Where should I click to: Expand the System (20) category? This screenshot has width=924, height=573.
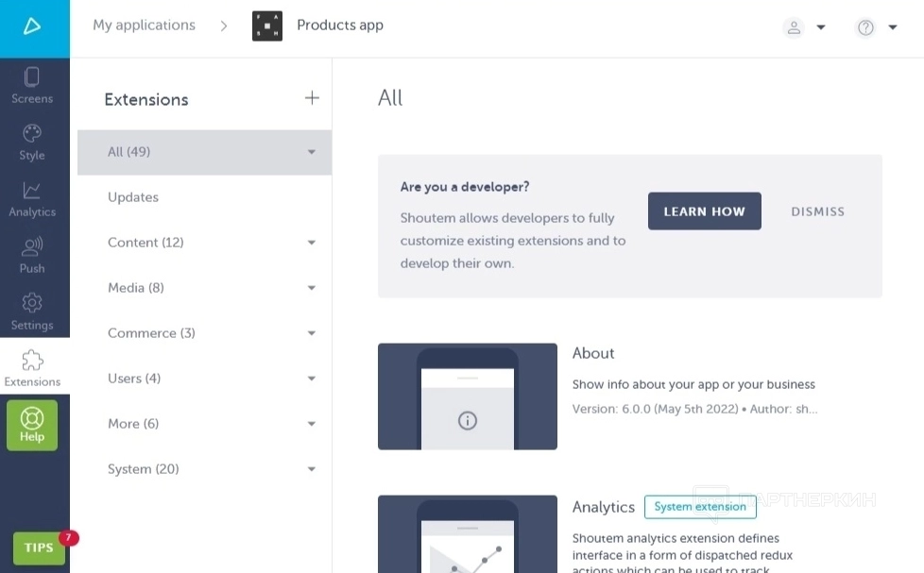coord(311,469)
